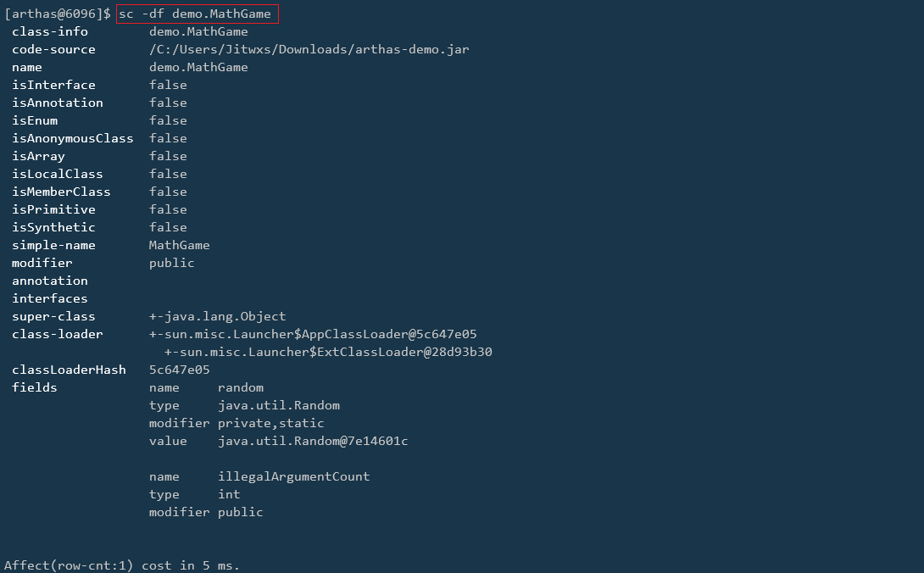Click the classLoaderHash value 5c647e05
Viewport: 924px width, 573px height.
tap(179, 370)
